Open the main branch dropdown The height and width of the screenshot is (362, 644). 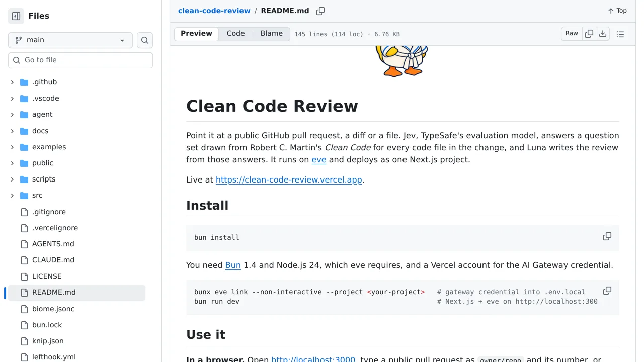(x=70, y=40)
